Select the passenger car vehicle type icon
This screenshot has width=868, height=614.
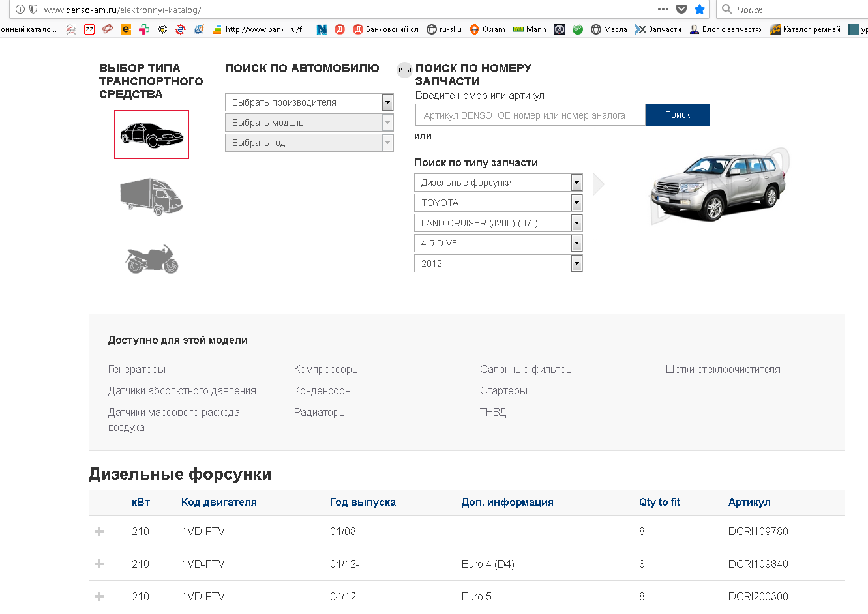click(x=151, y=134)
